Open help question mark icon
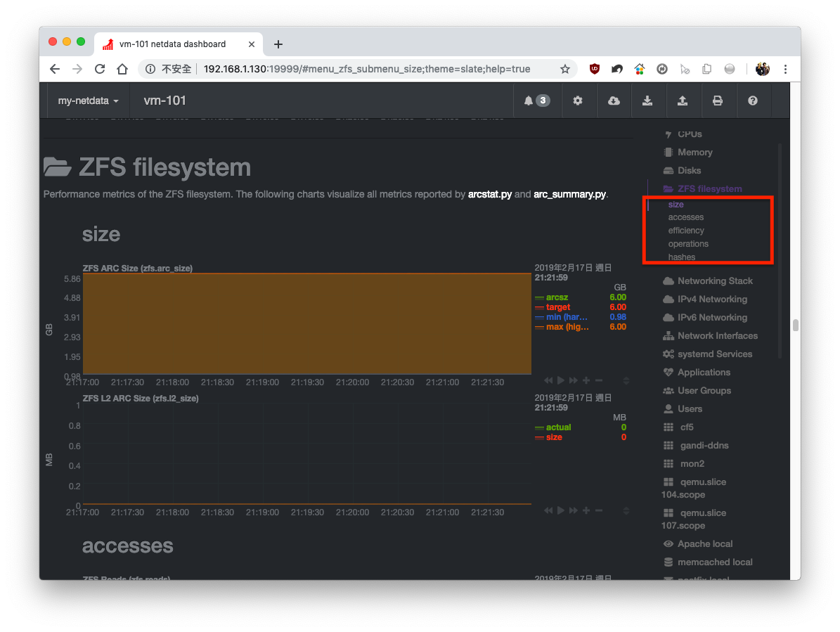Image resolution: width=840 pixels, height=632 pixels. tap(753, 101)
